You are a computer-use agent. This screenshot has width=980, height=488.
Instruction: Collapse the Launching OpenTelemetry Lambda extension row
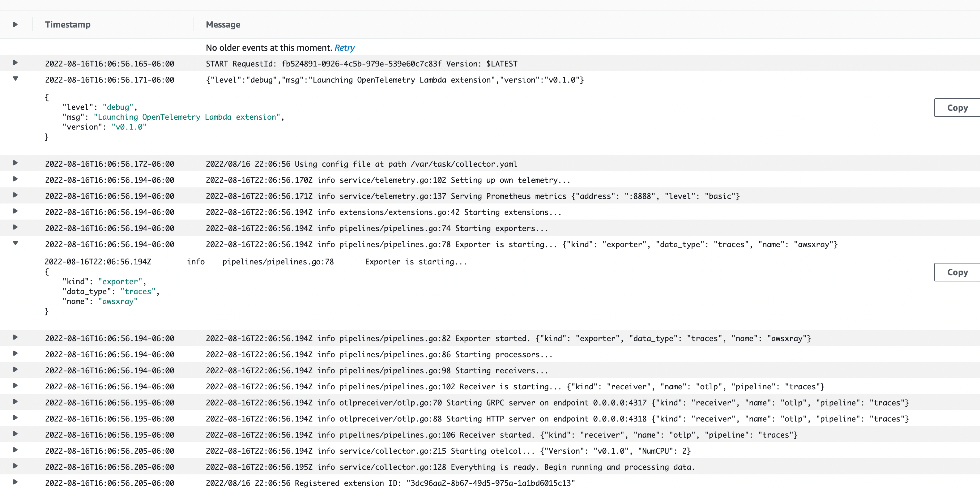point(15,79)
